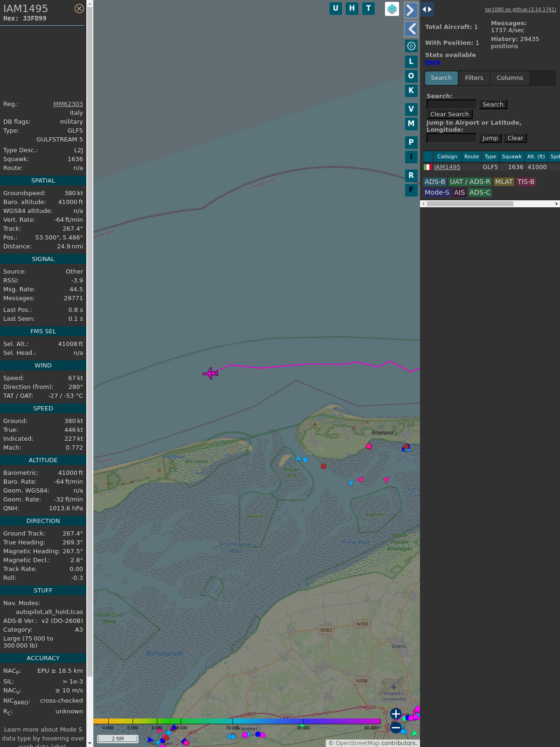Open the Columns tab
560x747 pixels.
pos(509,78)
